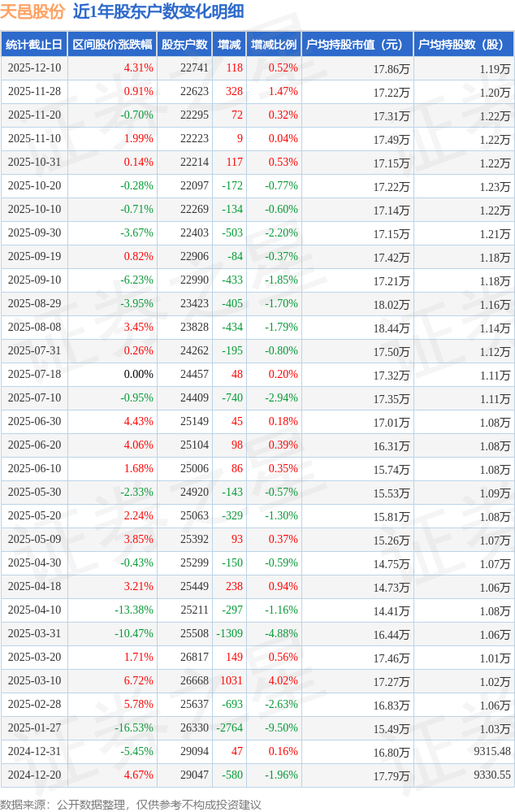Image resolution: width=515 pixels, height=812 pixels.
Task: Select the 户均持股数（股） column header
Action: tap(463, 45)
